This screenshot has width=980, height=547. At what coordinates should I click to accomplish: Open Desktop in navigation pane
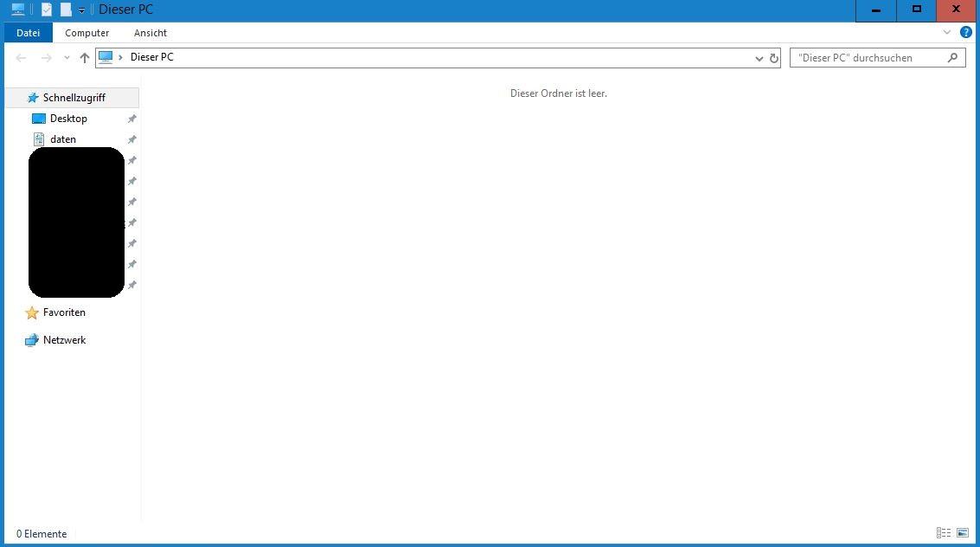(x=68, y=119)
